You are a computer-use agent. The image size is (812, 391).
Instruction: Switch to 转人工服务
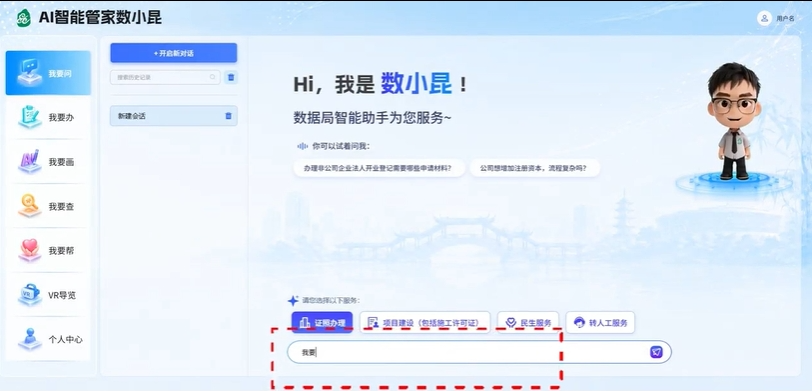pyautogui.click(x=600, y=323)
